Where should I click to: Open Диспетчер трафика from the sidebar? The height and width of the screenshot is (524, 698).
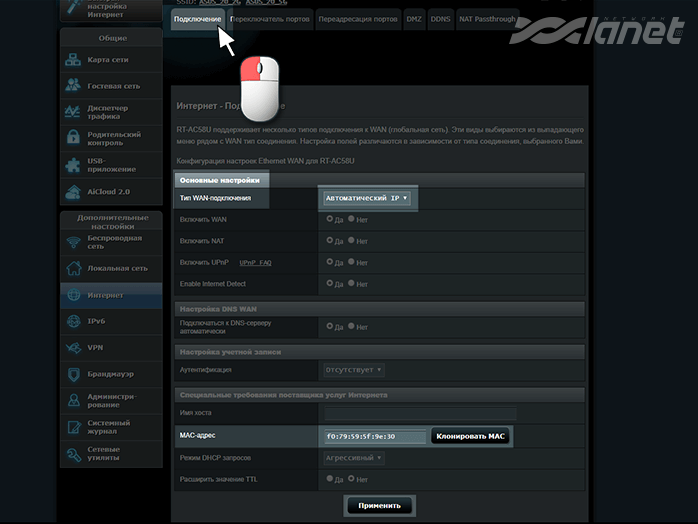click(75, 112)
